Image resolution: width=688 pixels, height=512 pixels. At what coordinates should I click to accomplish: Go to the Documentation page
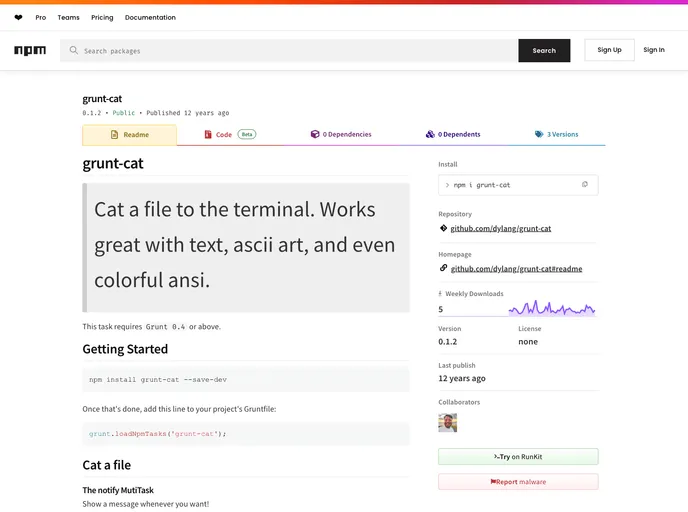coord(150,18)
